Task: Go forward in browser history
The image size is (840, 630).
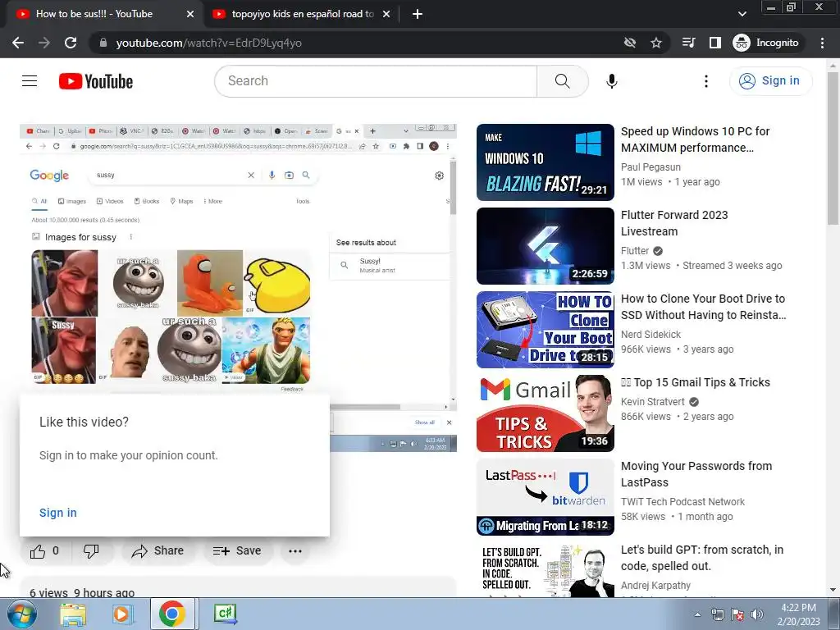Action: pyautogui.click(x=44, y=43)
